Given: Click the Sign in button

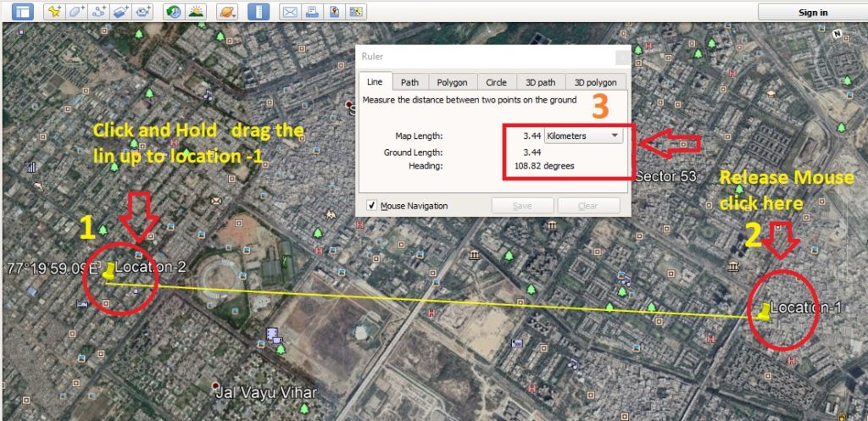Looking at the screenshot, I should click(812, 12).
